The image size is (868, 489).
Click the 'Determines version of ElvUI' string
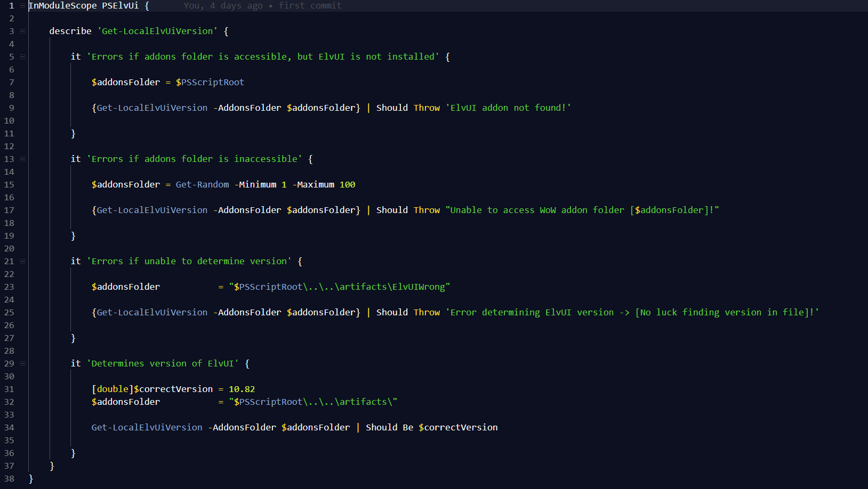(x=163, y=363)
